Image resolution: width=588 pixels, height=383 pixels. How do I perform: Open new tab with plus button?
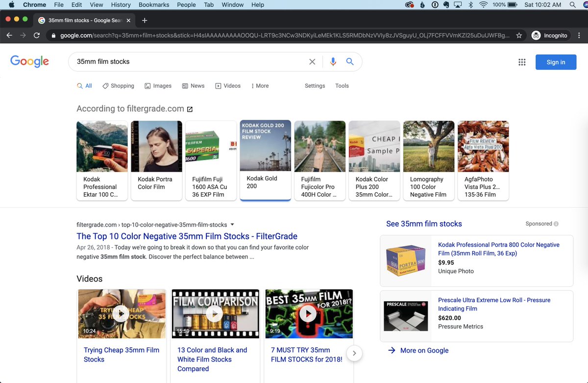coord(145,21)
